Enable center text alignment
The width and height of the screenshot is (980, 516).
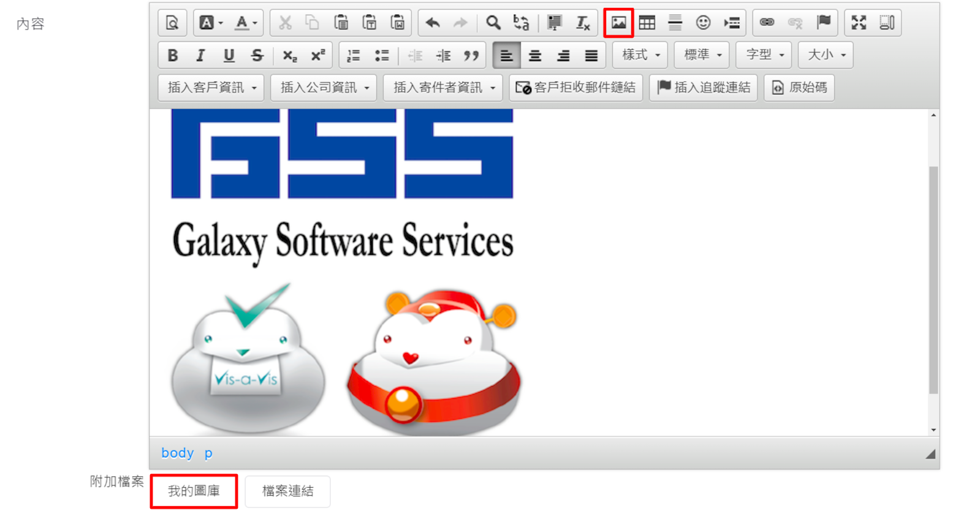[x=534, y=56]
